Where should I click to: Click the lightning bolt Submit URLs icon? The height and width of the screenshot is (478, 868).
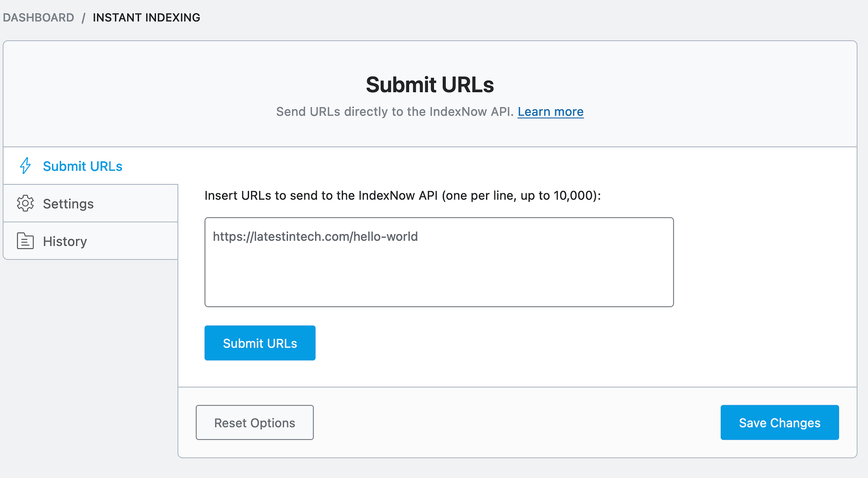tap(25, 166)
